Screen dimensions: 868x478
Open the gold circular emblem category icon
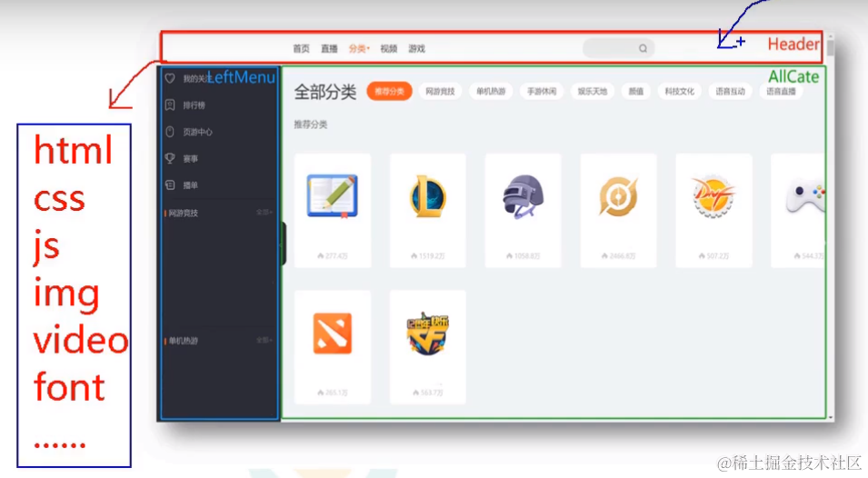pos(618,196)
